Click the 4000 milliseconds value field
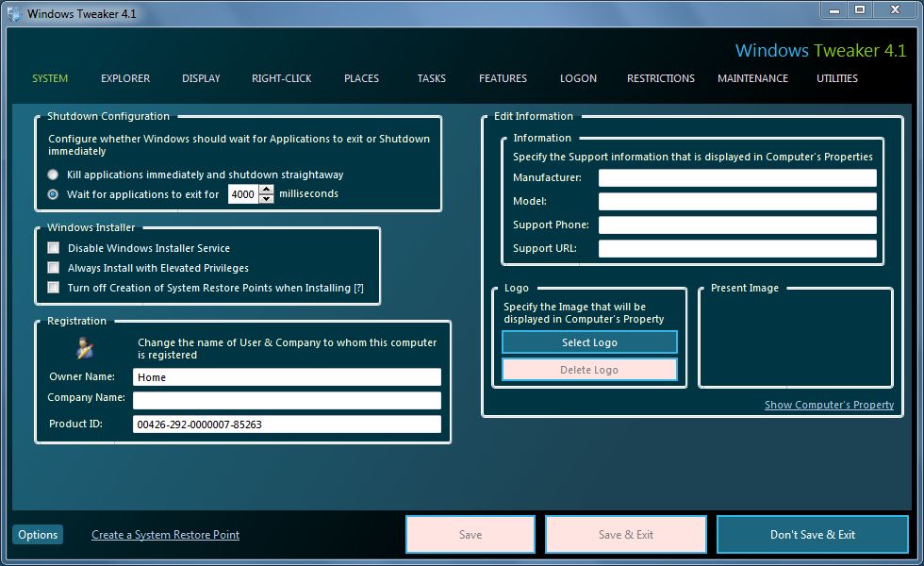 click(x=243, y=194)
